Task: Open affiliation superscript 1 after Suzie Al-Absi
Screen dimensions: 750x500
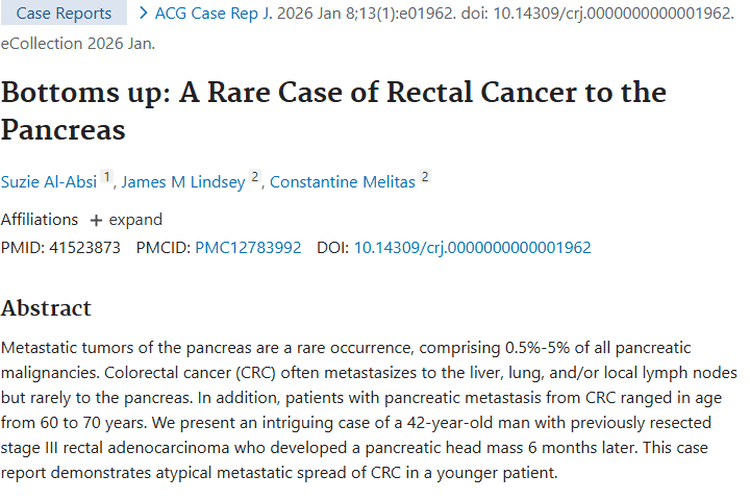Action: tap(108, 178)
